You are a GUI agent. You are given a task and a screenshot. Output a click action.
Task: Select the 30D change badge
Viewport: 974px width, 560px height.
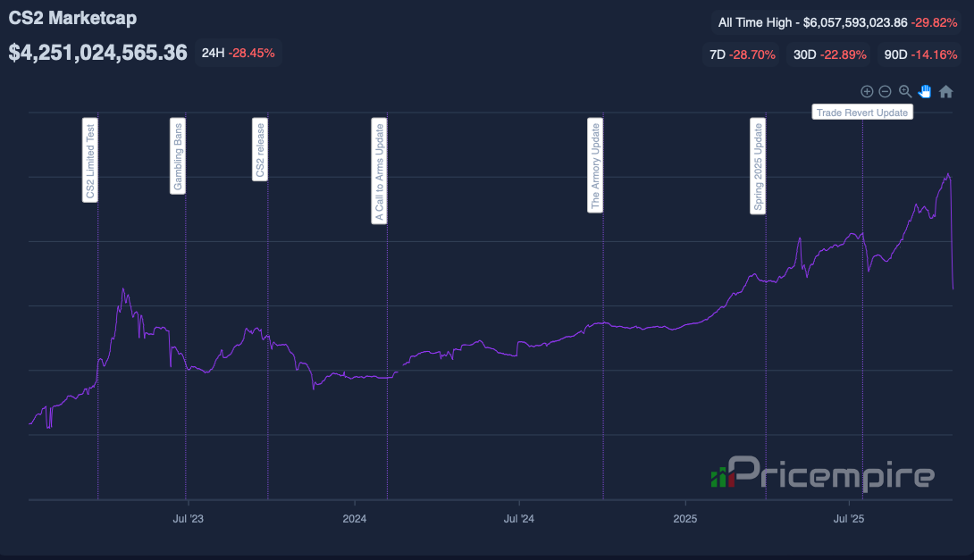[x=829, y=54]
